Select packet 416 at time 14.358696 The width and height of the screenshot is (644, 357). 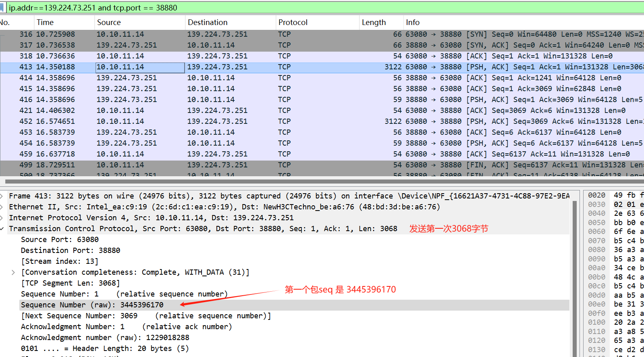pyautogui.click(x=322, y=100)
